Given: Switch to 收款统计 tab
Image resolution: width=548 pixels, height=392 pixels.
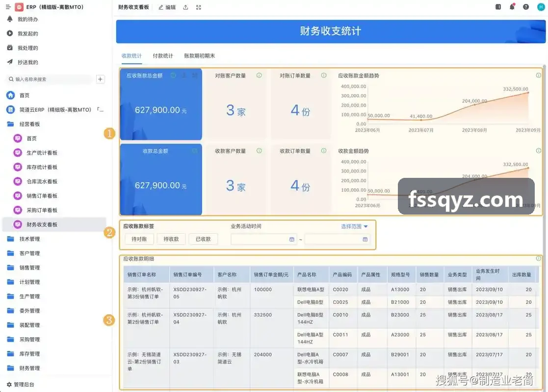Looking at the screenshot, I should pyautogui.click(x=132, y=56).
